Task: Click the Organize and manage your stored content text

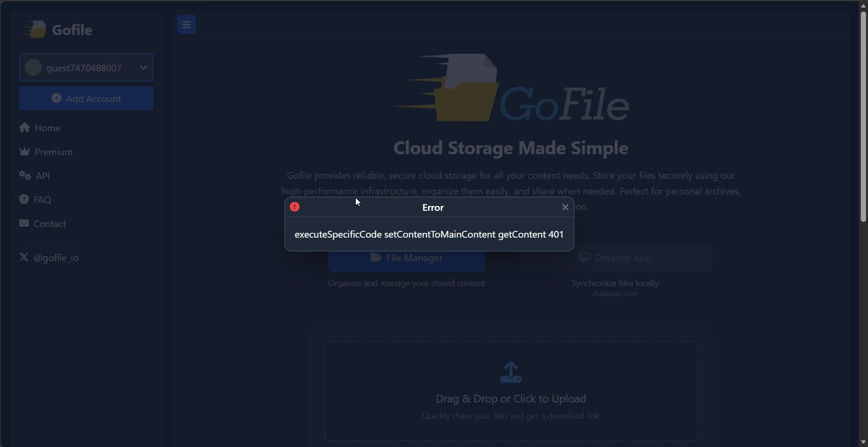Action: 407,283
